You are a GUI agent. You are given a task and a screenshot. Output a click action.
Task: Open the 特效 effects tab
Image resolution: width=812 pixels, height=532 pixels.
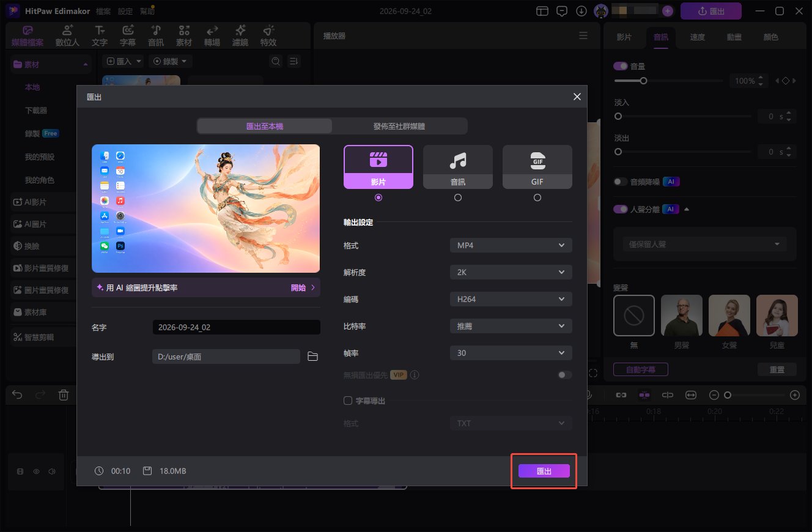coord(268,36)
